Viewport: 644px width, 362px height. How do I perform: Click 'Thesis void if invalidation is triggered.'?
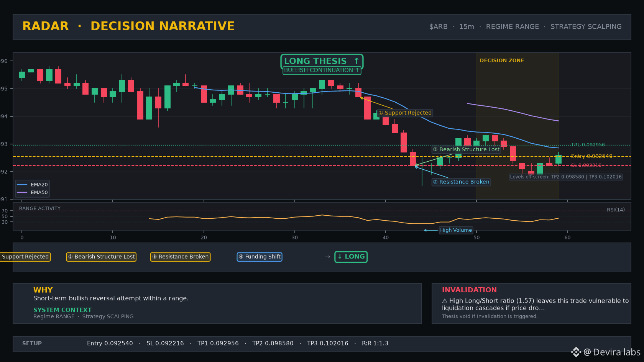click(490, 316)
